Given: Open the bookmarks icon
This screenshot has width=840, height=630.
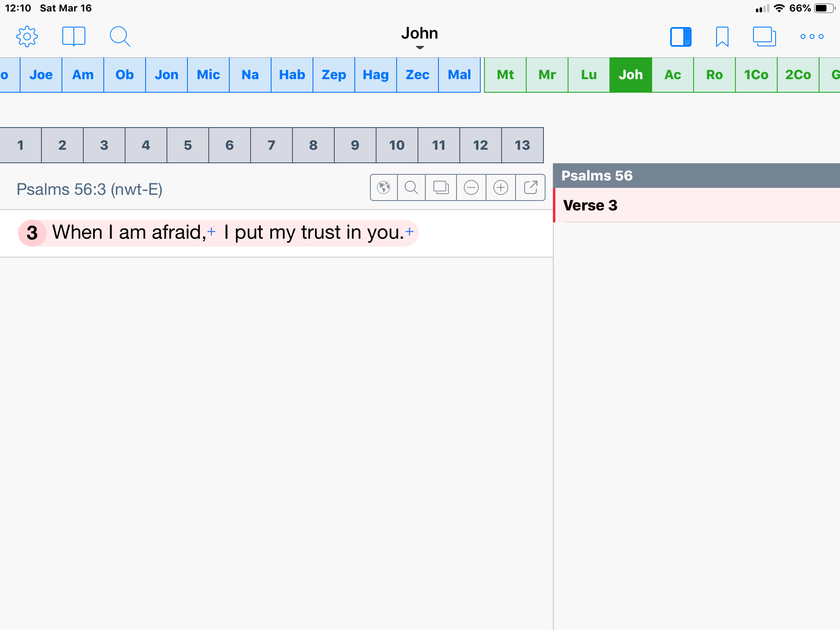Looking at the screenshot, I should [x=722, y=37].
